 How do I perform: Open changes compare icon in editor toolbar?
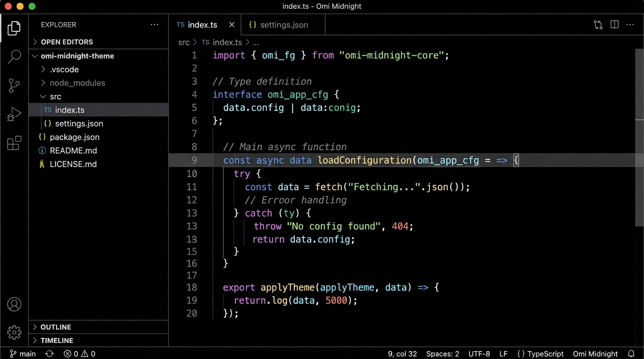tap(598, 25)
